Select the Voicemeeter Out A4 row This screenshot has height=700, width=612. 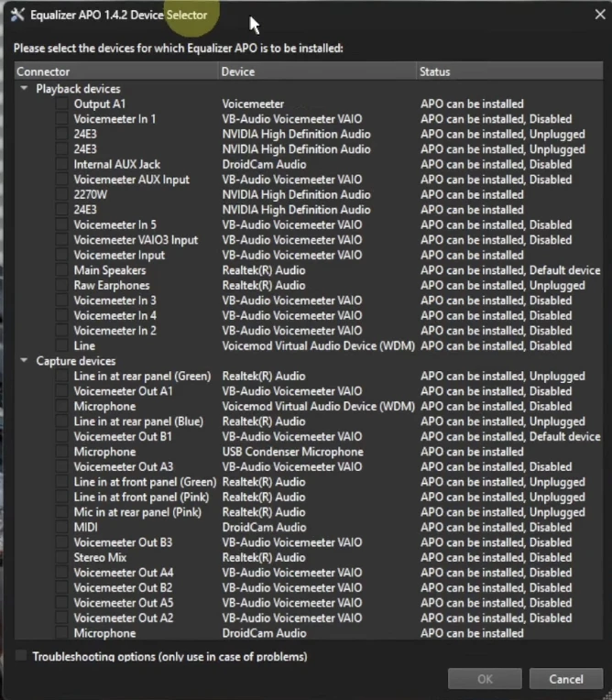[x=309, y=573]
